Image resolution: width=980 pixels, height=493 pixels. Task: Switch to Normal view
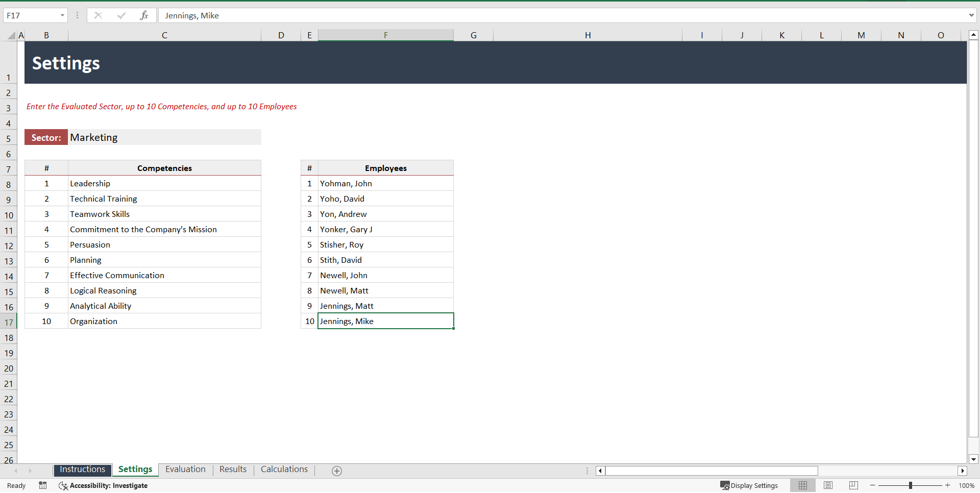click(x=803, y=485)
